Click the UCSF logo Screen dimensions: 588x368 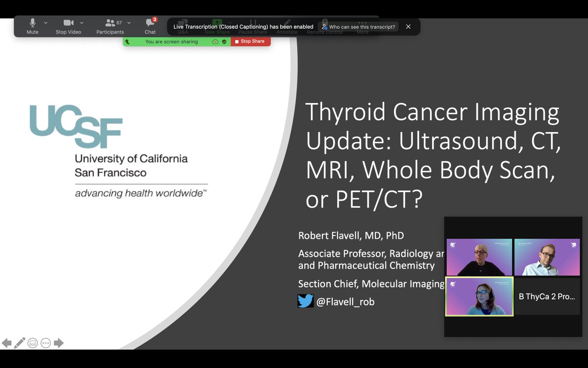(75, 126)
